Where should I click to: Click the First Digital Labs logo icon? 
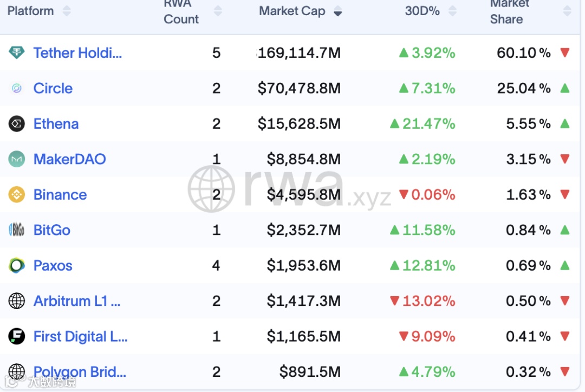coord(17,337)
